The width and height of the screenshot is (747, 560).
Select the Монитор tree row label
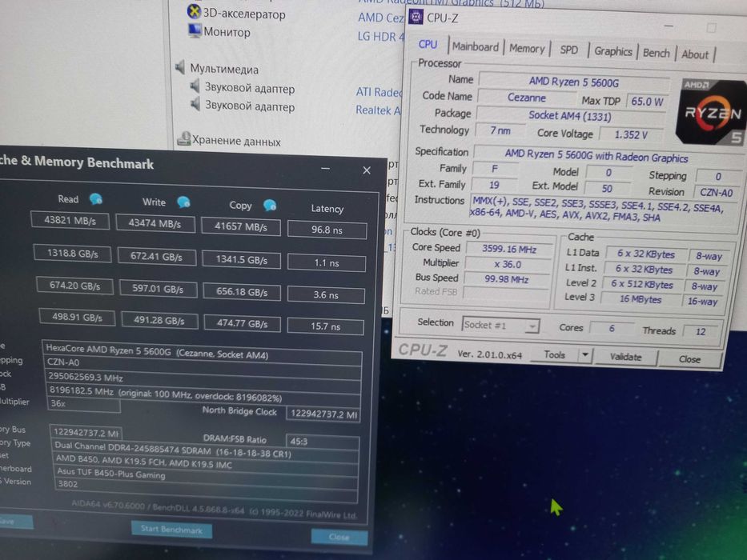227,32
